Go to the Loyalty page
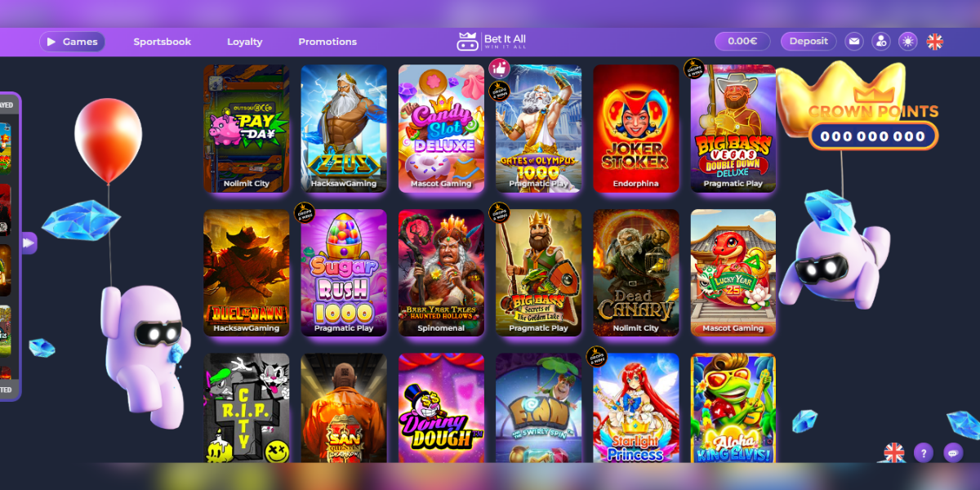 click(x=245, y=42)
